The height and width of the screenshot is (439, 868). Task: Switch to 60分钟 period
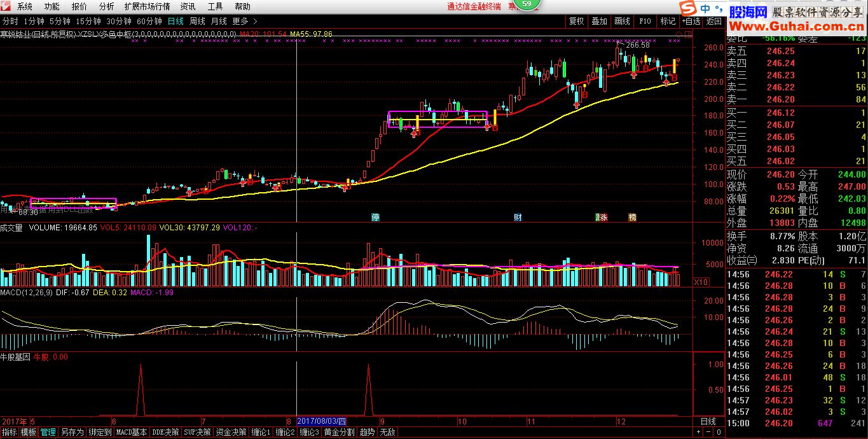click(149, 21)
